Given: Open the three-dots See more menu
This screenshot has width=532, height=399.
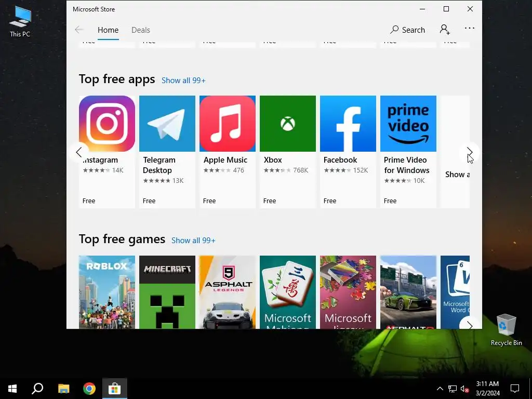Looking at the screenshot, I should click(470, 28).
